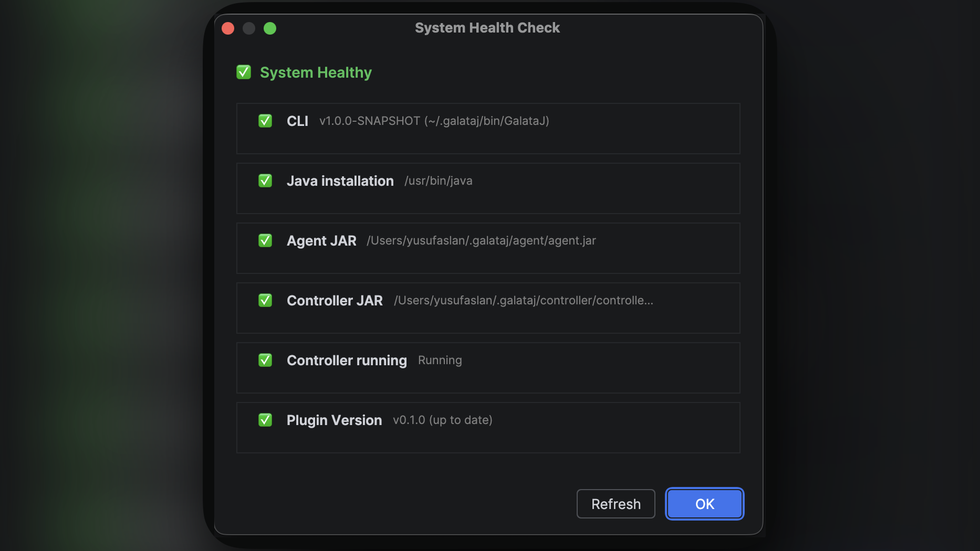The width and height of the screenshot is (980, 551).
Task: Click the /usr/bin/java path text
Action: (438, 181)
